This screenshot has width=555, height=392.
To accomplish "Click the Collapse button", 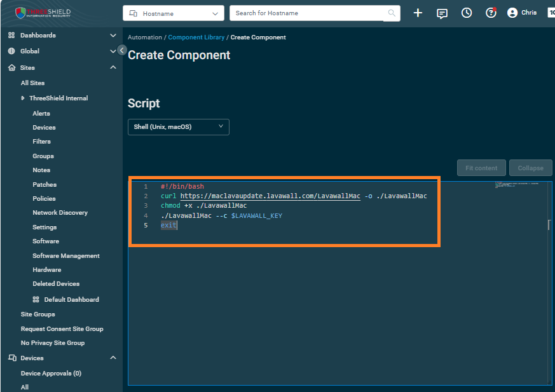I will [x=531, y=168].
